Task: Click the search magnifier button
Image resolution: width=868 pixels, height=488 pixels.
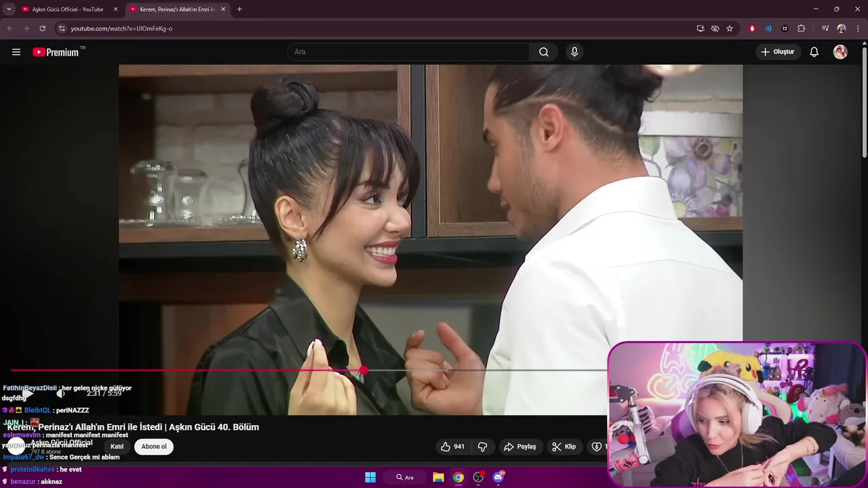Action: 544,52
